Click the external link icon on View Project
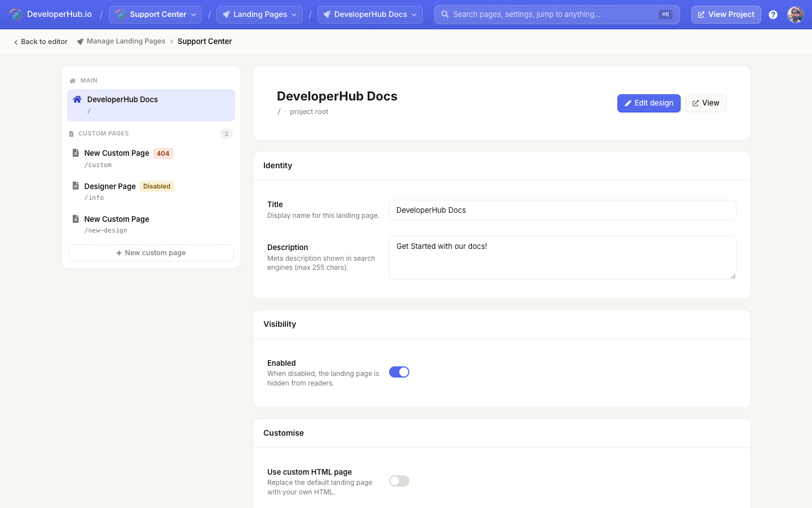This screenshot has width=812, height=508. pyautogui.click(x=701, y=15)
